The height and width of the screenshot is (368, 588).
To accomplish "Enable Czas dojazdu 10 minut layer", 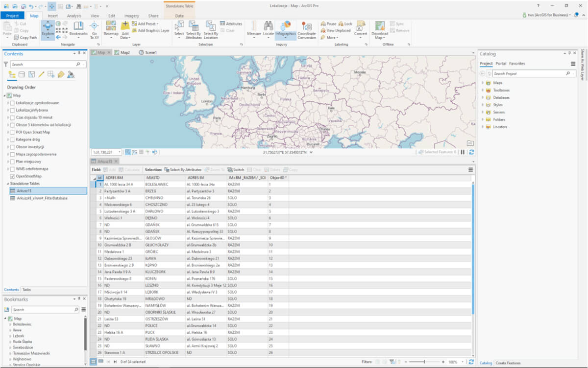I will [x=12, y=117].
